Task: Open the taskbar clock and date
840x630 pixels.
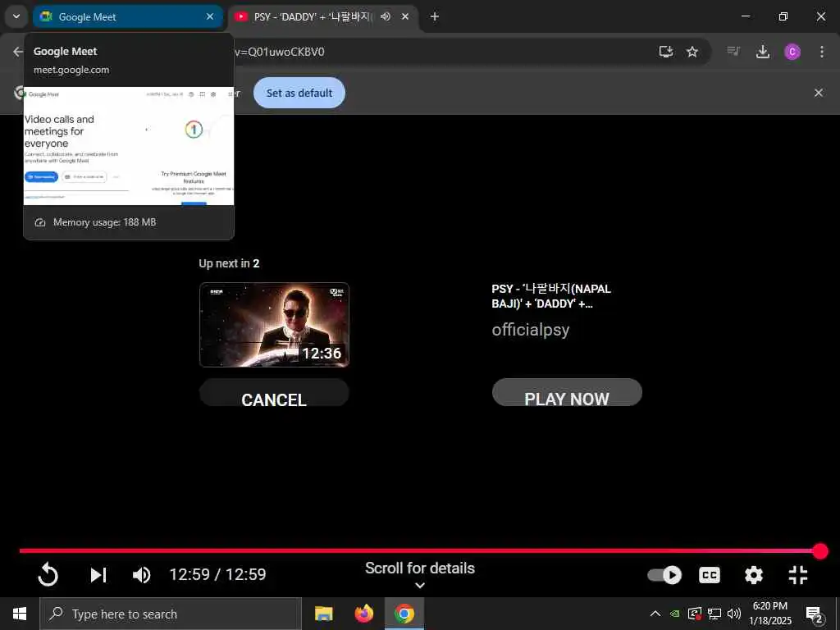Action: coord(769,614)
